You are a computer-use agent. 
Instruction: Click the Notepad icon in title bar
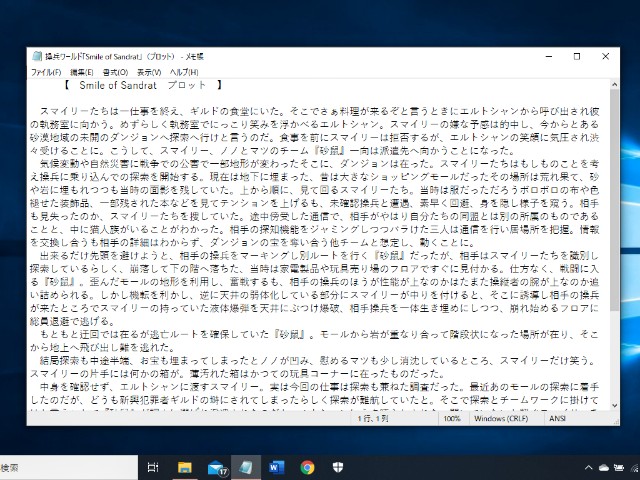point(37,56)
